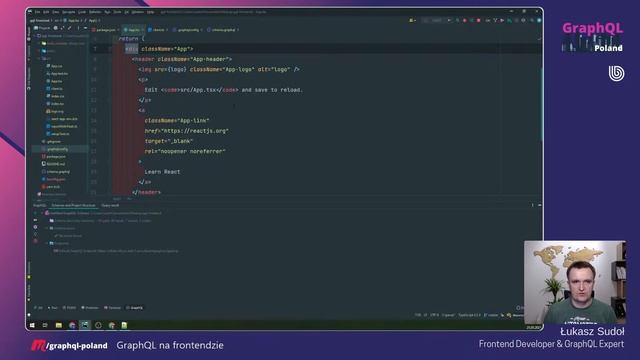Expand the node_modules folder in the tree
The image size is (640, 360).
(40, 43)
